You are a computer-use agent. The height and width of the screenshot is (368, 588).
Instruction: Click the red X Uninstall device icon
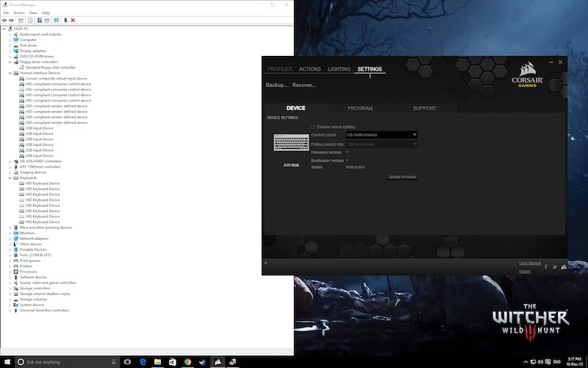(73, 21)
